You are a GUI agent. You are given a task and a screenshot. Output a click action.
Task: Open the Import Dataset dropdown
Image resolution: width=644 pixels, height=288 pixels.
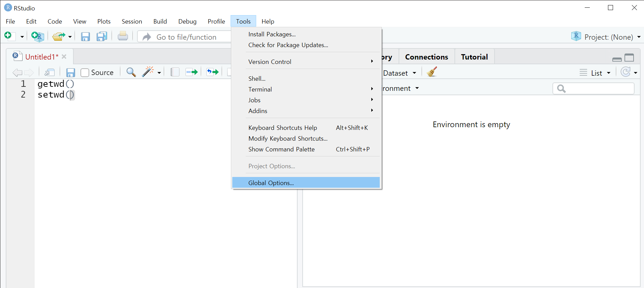(399, 73)
